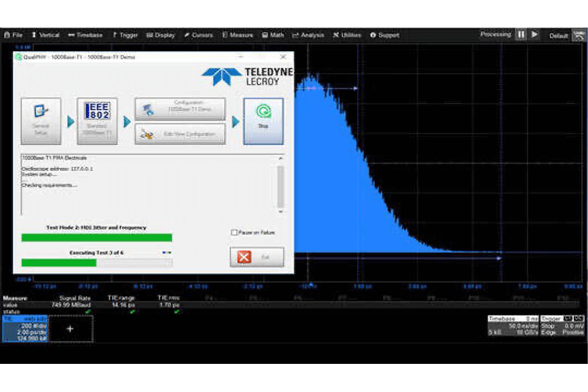Enable the Pause on Failure checkbox
The image size is (588, 392).
[234, 232]
